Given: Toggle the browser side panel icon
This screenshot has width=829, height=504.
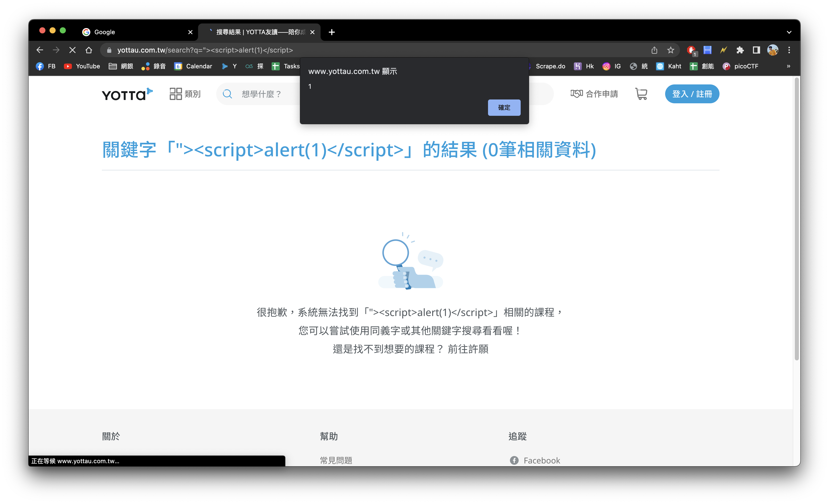Looking at the screenshot, I should pos(756,50).
